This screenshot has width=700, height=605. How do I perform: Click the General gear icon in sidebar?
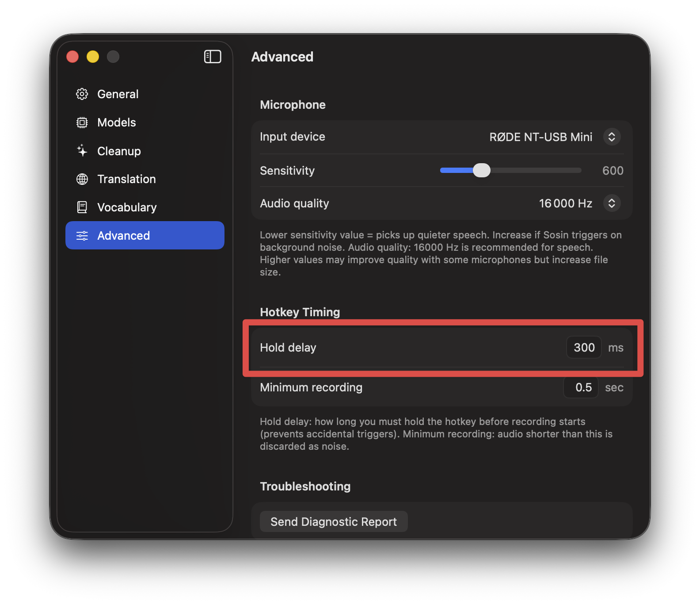pos(82,94)
